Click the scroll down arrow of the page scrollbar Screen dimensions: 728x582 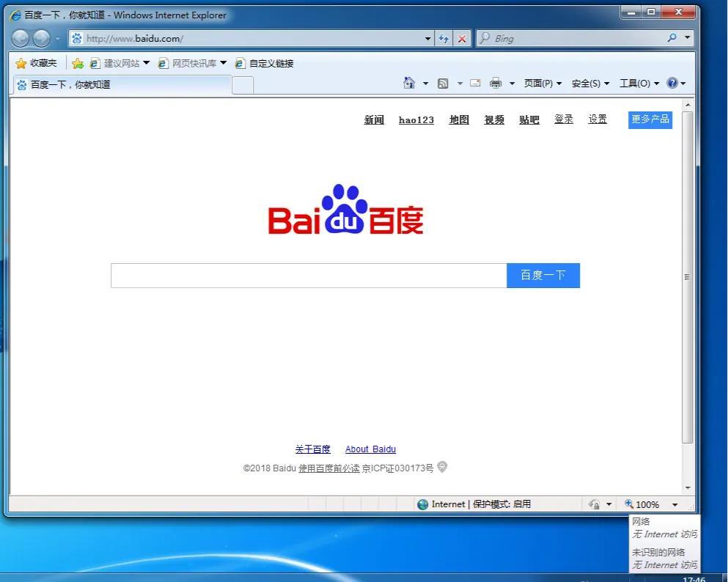click(688, 487)
